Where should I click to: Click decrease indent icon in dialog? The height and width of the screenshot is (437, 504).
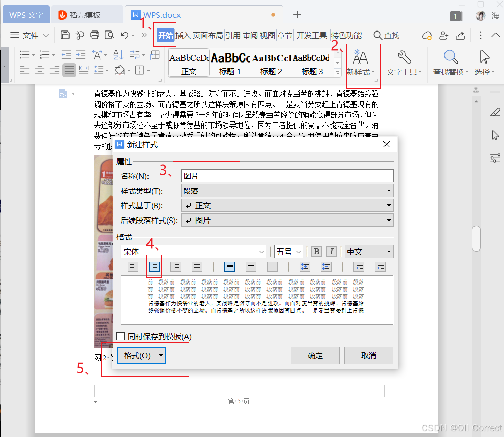point(359,266)
